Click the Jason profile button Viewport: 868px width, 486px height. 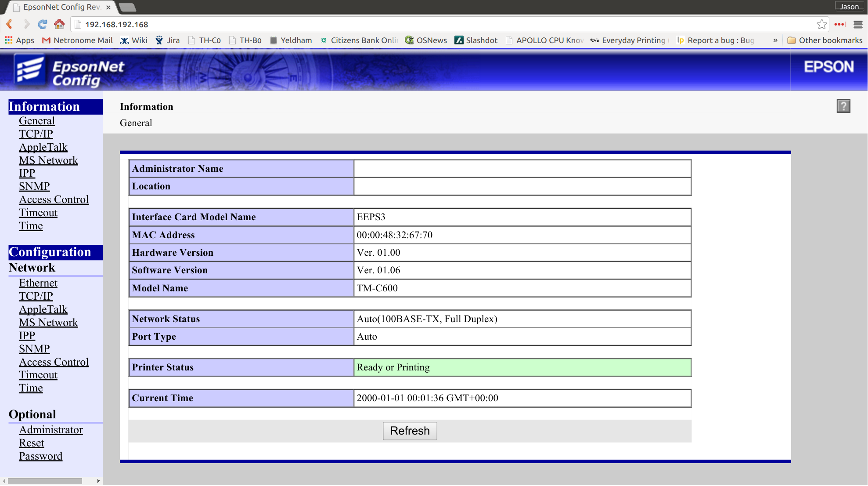849,6
